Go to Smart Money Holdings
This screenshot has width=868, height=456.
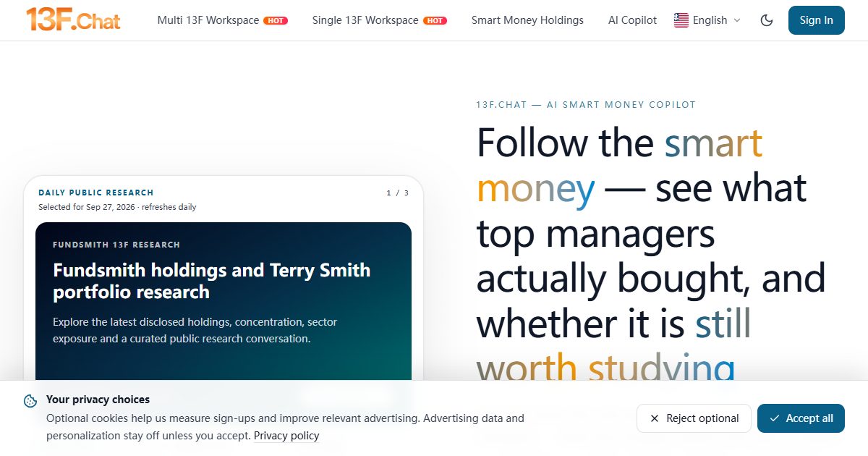[x=527, y=20]
